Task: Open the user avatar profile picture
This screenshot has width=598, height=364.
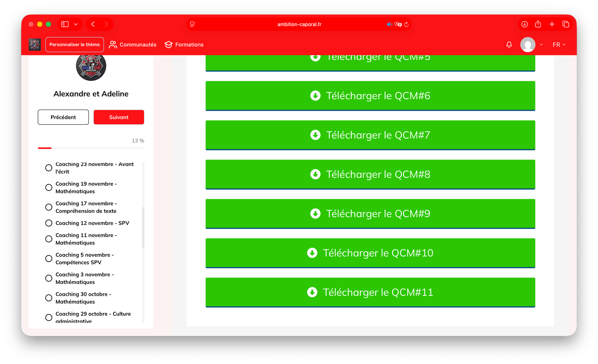Action: pyautogui.click(x=528, y=45)
